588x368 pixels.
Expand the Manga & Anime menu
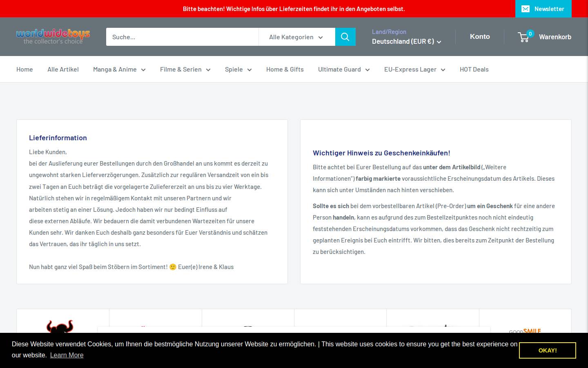coord(119,70)
